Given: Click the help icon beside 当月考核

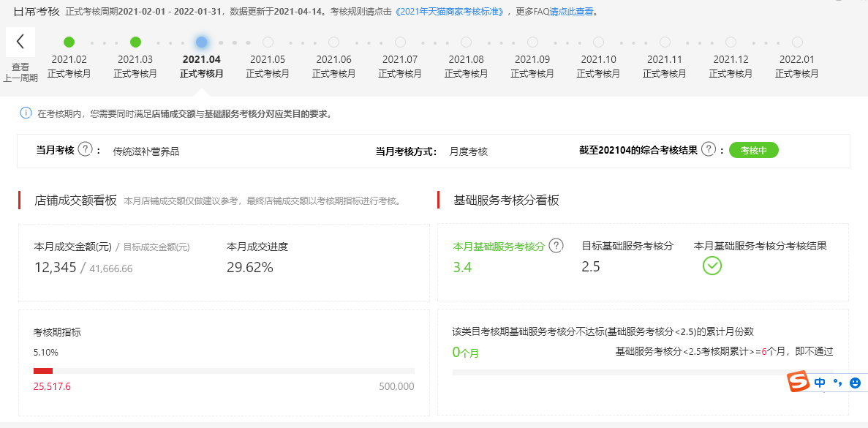Looking at the screenshot, I should coord(85,149).
